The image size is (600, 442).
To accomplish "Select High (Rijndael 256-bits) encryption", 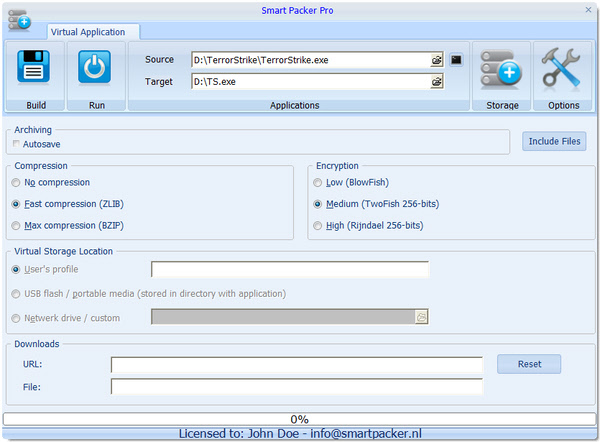I will click(x=318, y=226).
